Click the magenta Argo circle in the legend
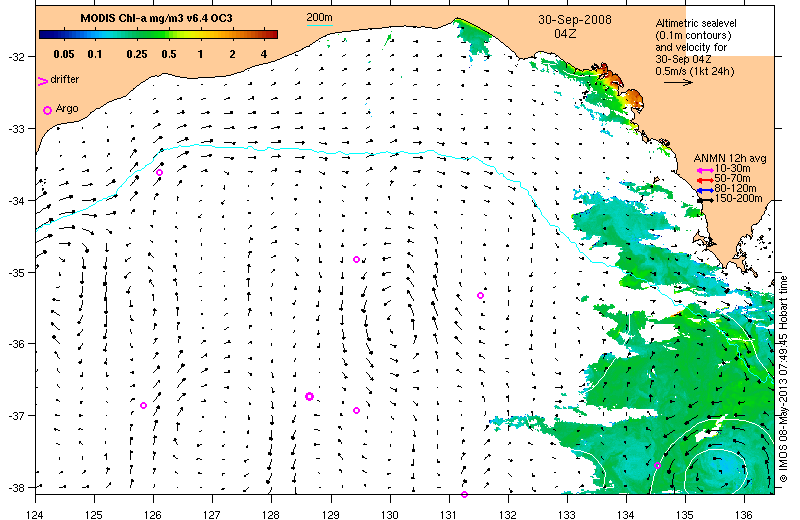The height and width of the screenshot is (520, 800). tap(47, 110)
